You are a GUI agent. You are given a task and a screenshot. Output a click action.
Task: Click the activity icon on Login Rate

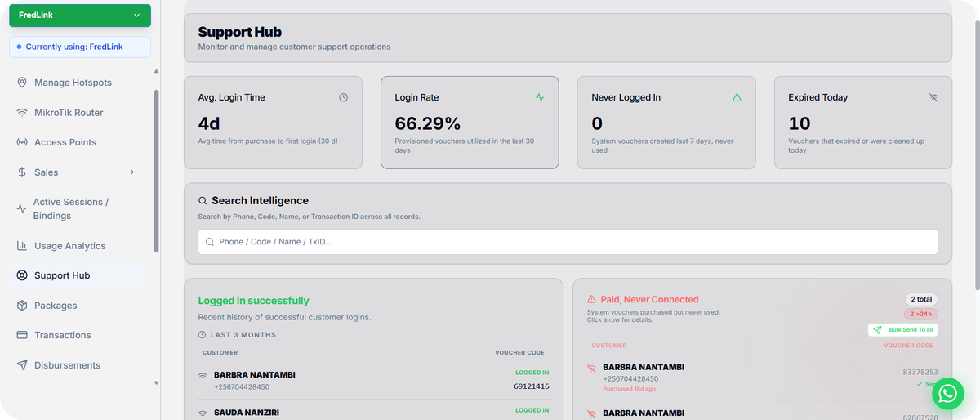click(x=540, y=97)
